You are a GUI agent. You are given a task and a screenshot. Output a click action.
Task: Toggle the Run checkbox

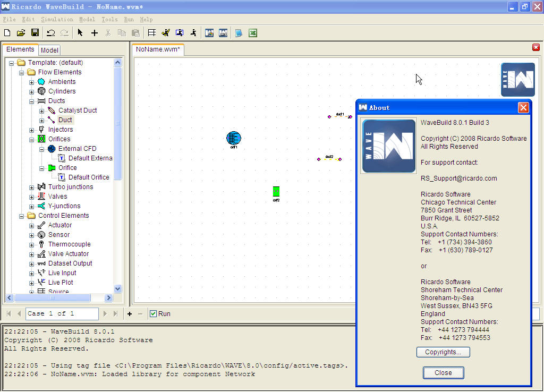(153, 313)
